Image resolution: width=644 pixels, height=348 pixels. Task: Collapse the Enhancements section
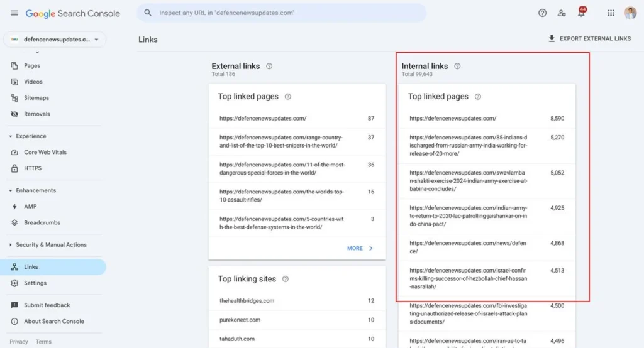(10, 190)
